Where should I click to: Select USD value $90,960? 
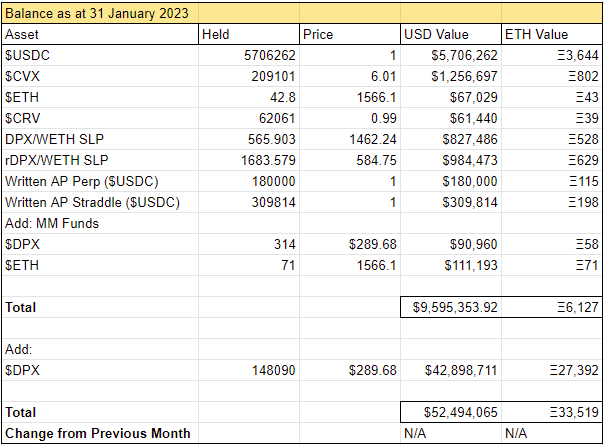[x=473, y=244]
